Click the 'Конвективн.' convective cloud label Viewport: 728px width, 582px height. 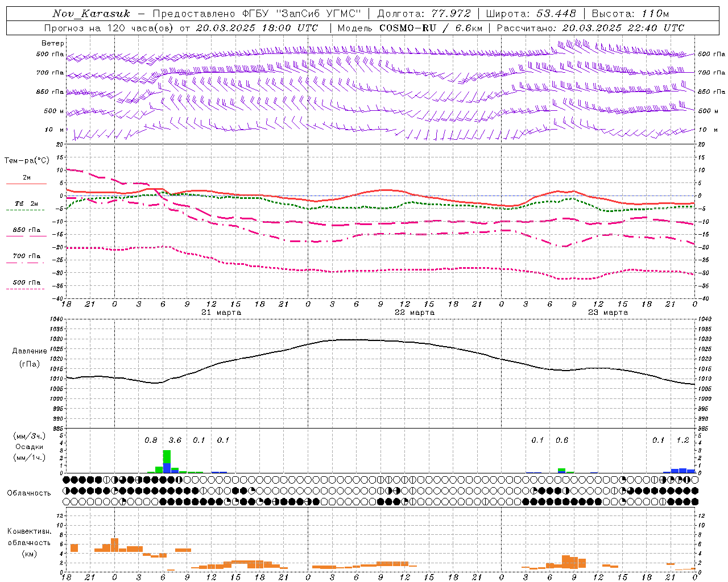(29, 531)
